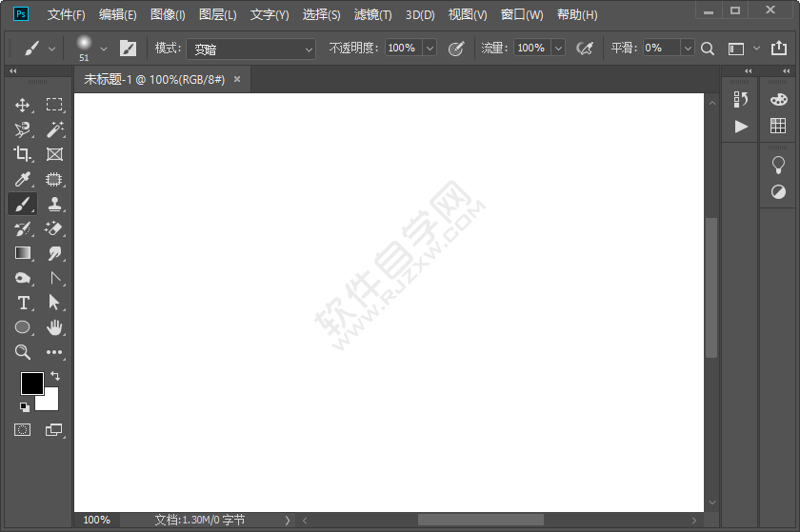The image size is (800, 532).
Task: Select the Brush tool in toolbox
Action: pos(22,204)
